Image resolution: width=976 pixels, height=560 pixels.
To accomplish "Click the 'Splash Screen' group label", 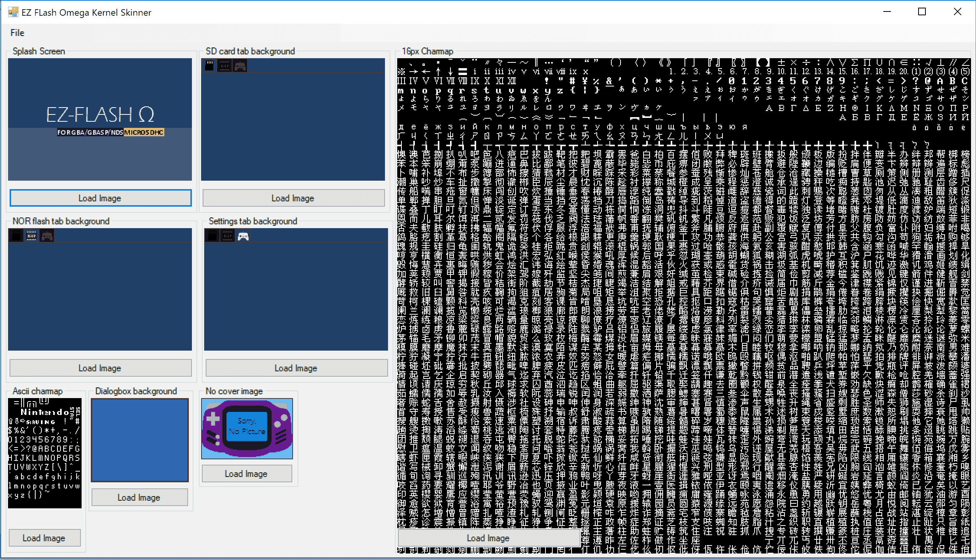I will point(38,51).
